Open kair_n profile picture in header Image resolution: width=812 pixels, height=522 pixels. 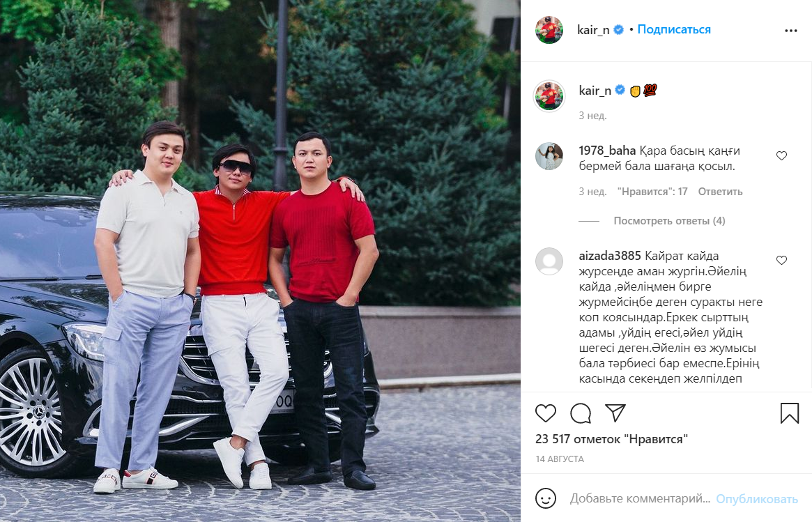click(x=549, y=29)
